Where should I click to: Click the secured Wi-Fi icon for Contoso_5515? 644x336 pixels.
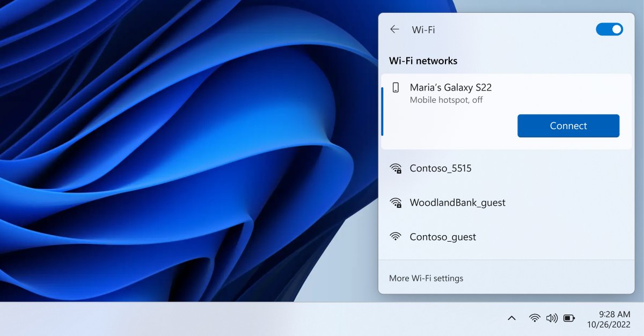click(x=396, y=168)
